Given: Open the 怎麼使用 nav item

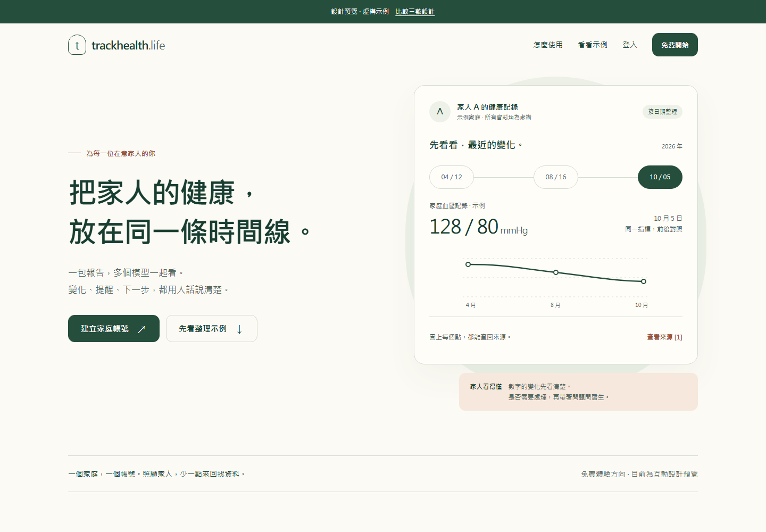Looking at the screenshot, I should click(x=548, y=45).
